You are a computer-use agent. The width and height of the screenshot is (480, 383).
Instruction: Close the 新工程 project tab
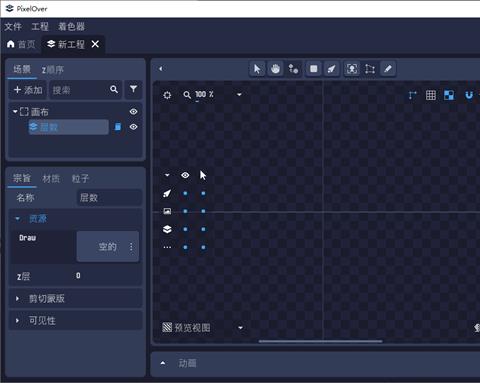95,44
